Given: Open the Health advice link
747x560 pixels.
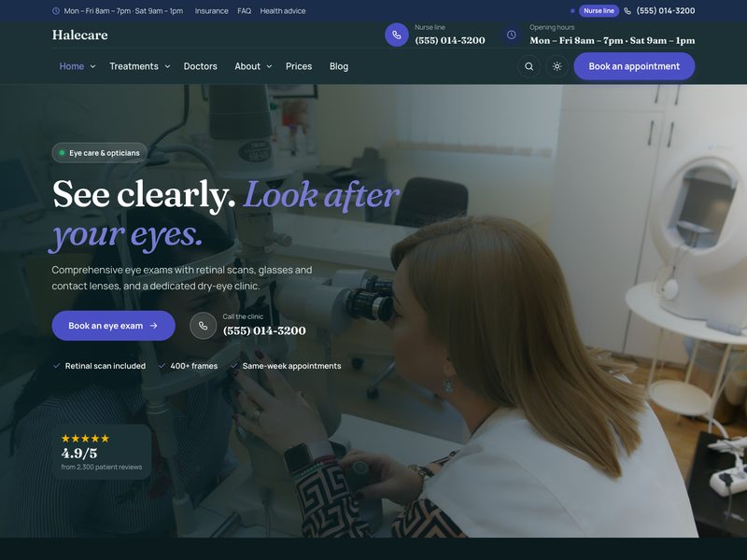Looking at the screenshot, I should click(283, 10).
